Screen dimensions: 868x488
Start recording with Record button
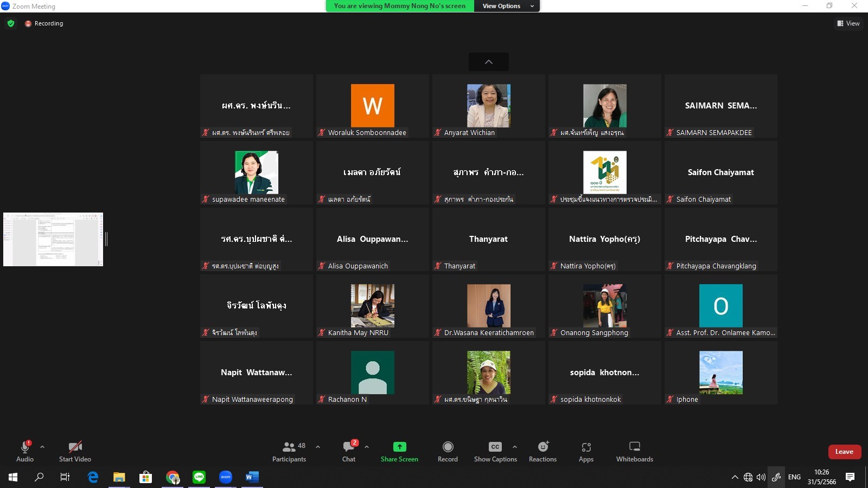pos(448,451)
